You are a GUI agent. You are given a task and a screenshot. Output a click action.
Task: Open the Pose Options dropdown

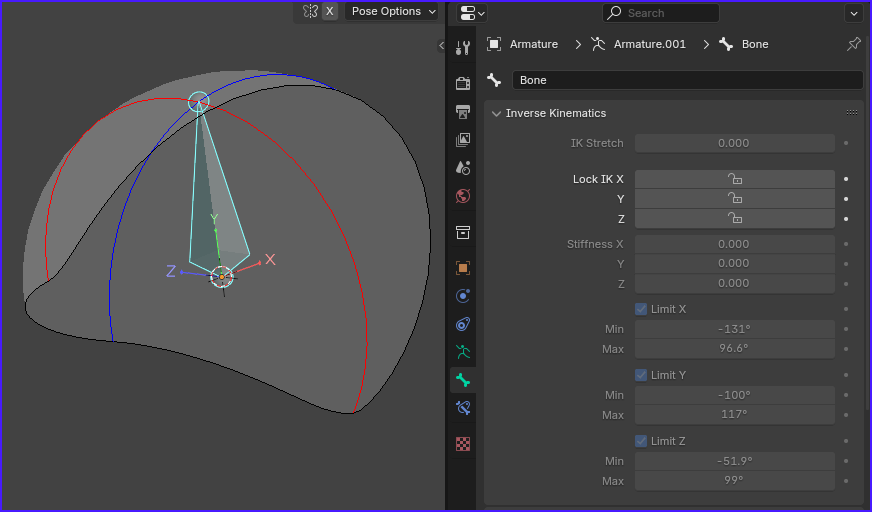coord(392,11)
